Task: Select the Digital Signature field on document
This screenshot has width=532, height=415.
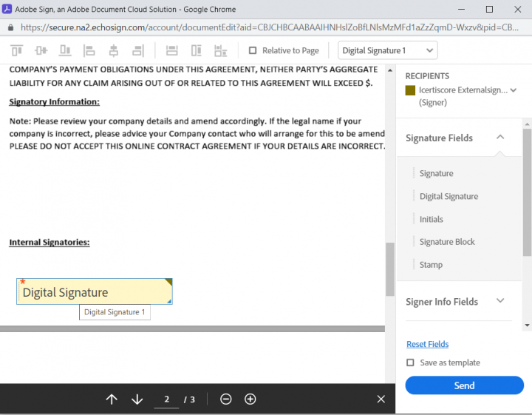Action: (95, 291)
